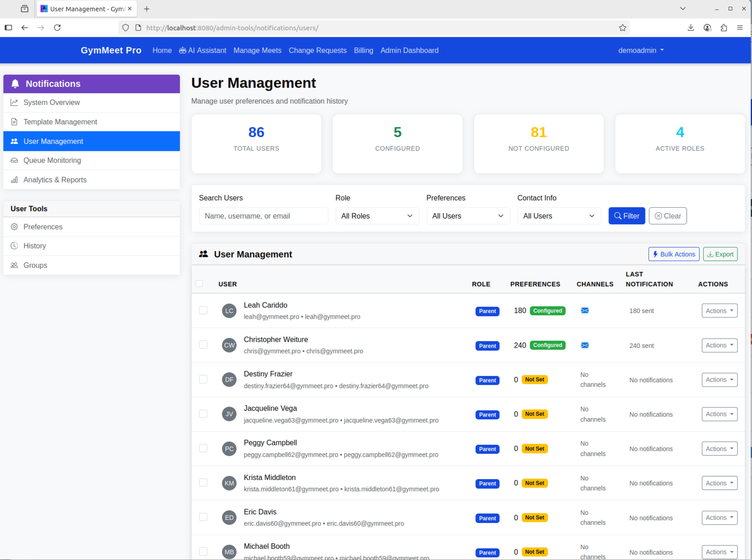Check the box for Leah Cariddo
The width and height of the screenshot is (752, 560).
click(x=203, y=310)
